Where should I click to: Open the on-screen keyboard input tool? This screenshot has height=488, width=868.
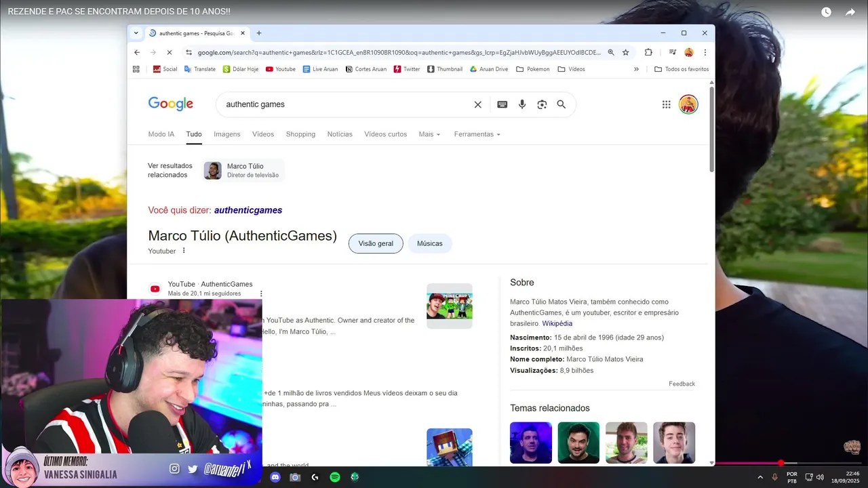click(x=502, y=104)
